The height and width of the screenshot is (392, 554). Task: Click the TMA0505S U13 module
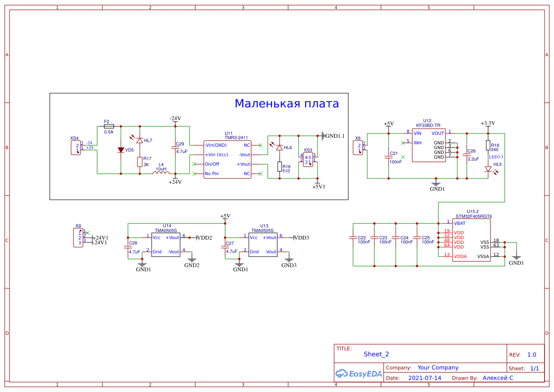263,244
